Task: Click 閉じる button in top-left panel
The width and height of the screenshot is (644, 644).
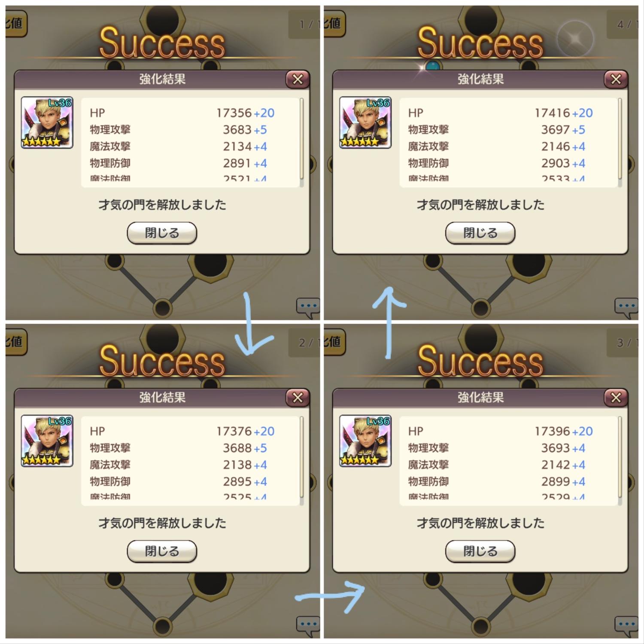Action: pos(162,233)
